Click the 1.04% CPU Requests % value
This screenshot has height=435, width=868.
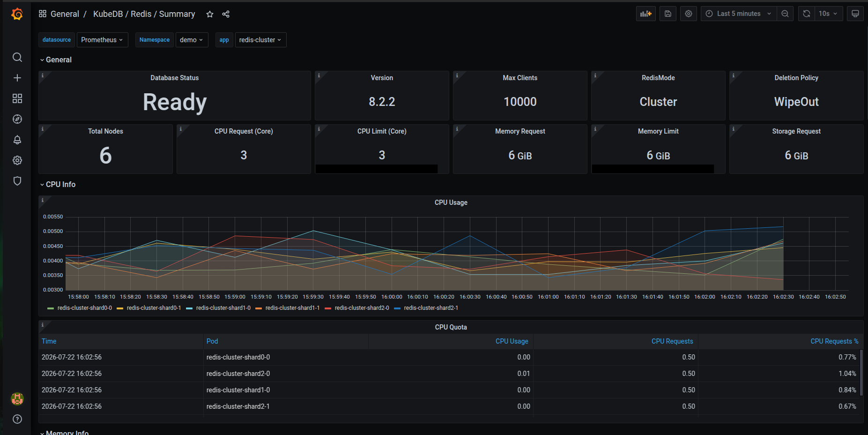tap(847, 374)
